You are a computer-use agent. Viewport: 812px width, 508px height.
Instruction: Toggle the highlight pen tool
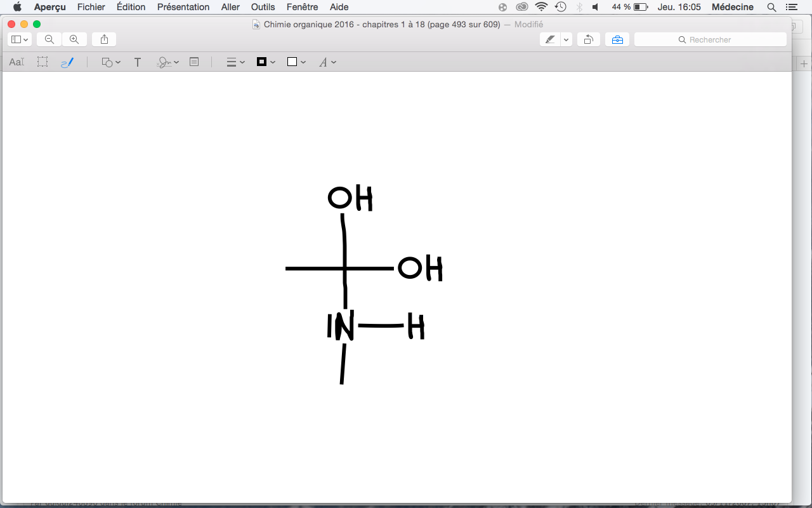point(549,39)
